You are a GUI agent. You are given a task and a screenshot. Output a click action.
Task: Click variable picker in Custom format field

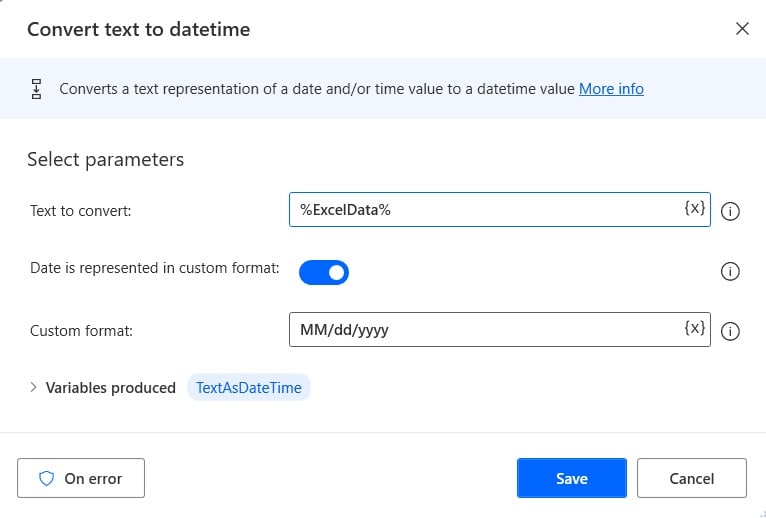coord(694,328)
